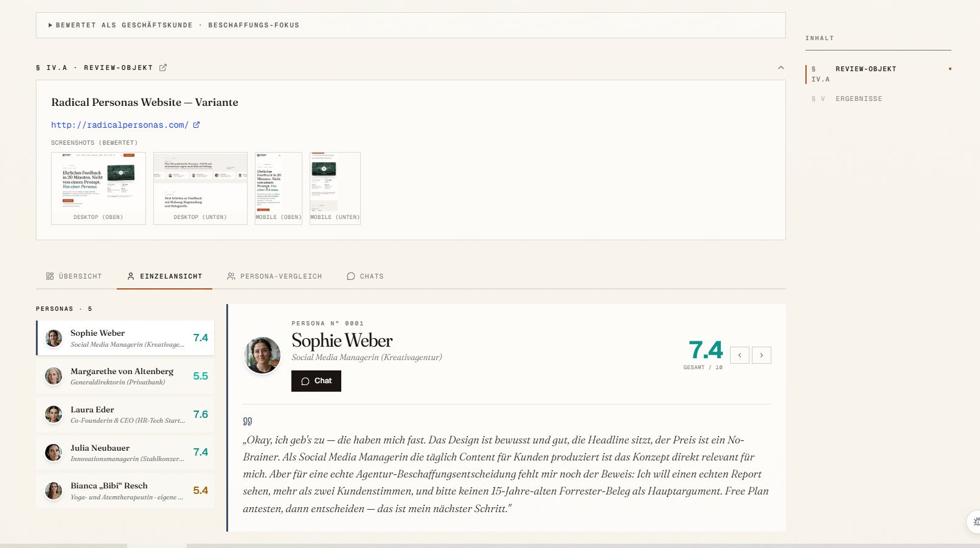Open external link icon next to Review-Objekt heading
Screen dimensions: 980x548
(x=163, y=68)
